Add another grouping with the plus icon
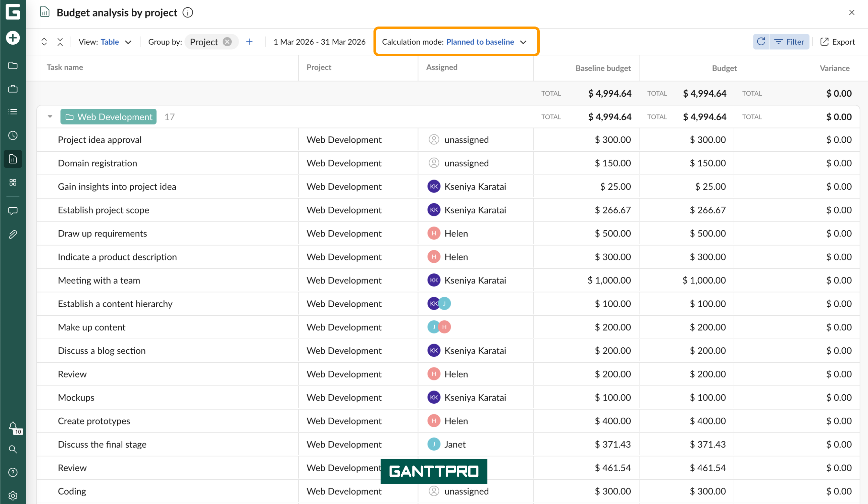 point(250,42)
